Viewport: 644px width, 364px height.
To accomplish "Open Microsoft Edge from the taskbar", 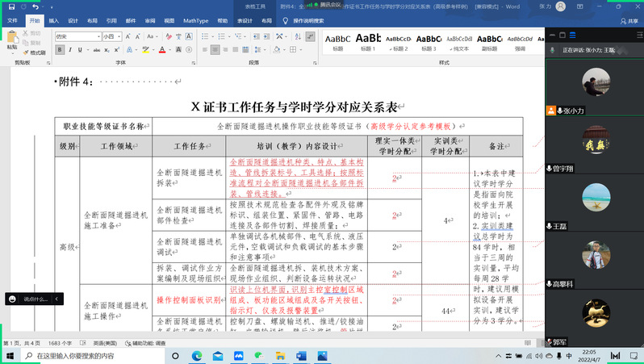I will click(197, 355).
